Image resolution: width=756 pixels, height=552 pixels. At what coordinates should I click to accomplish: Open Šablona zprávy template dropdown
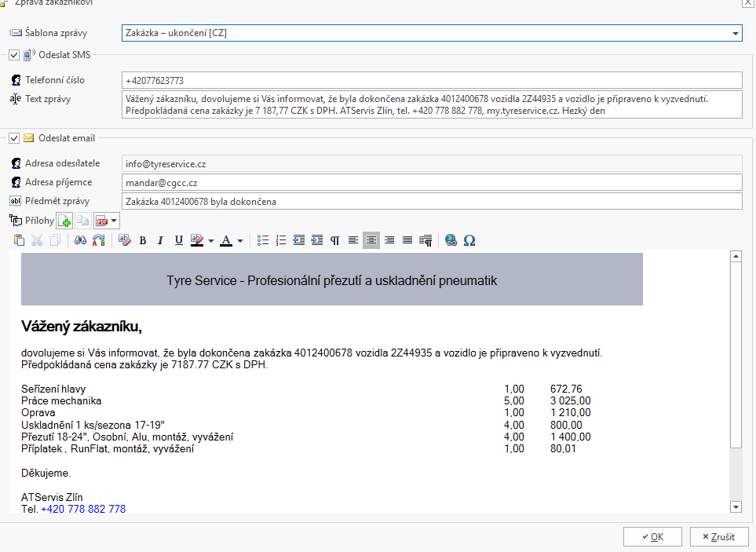coord(736,33)
